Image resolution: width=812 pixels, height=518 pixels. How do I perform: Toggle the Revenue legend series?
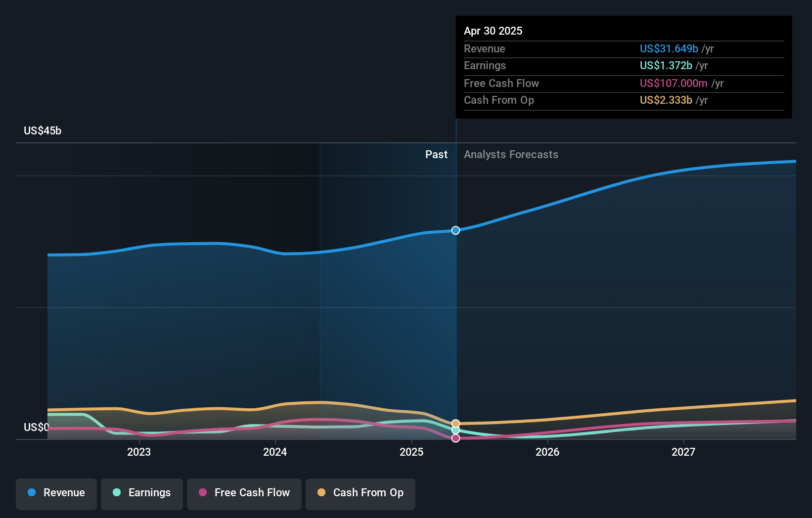(56, 494)
